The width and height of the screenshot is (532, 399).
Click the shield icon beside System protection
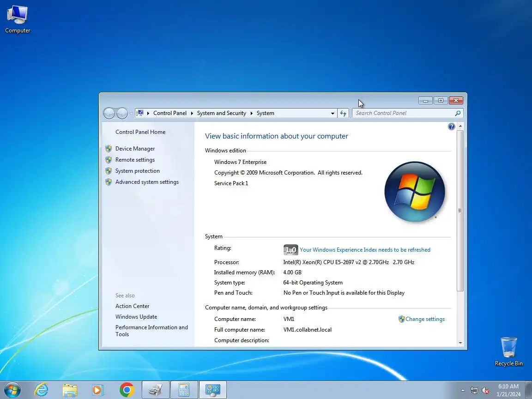point(108,171)
